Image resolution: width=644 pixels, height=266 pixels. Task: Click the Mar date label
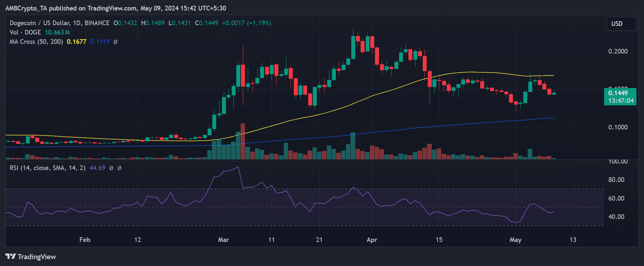pos(223,240)
